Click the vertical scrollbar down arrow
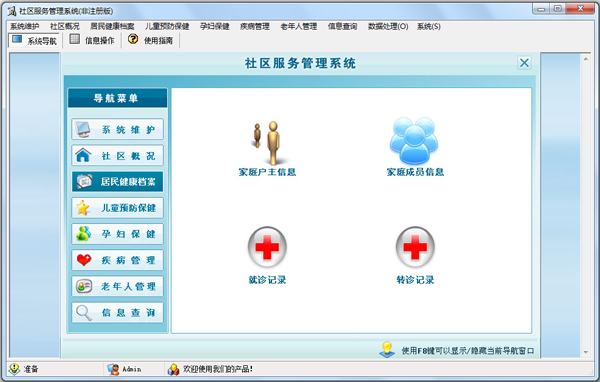600x382 pixels. click(x=586, y=352)
